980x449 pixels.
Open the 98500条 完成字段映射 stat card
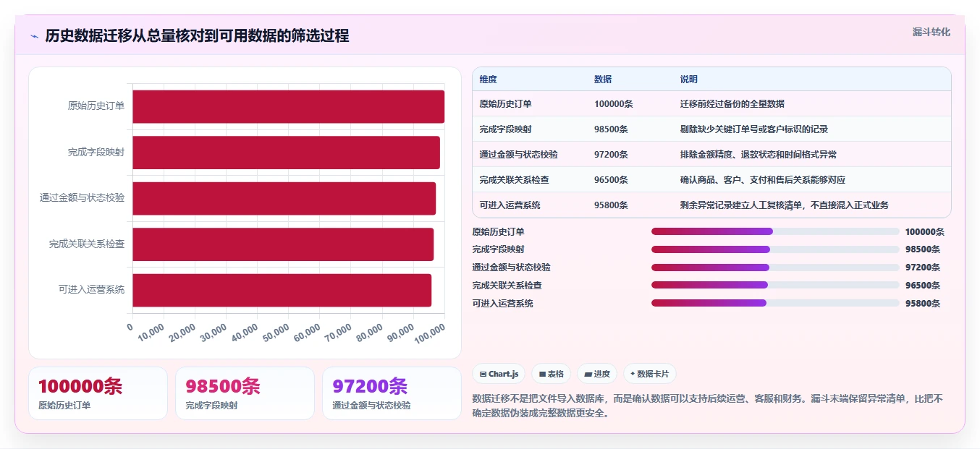(245, 393)
